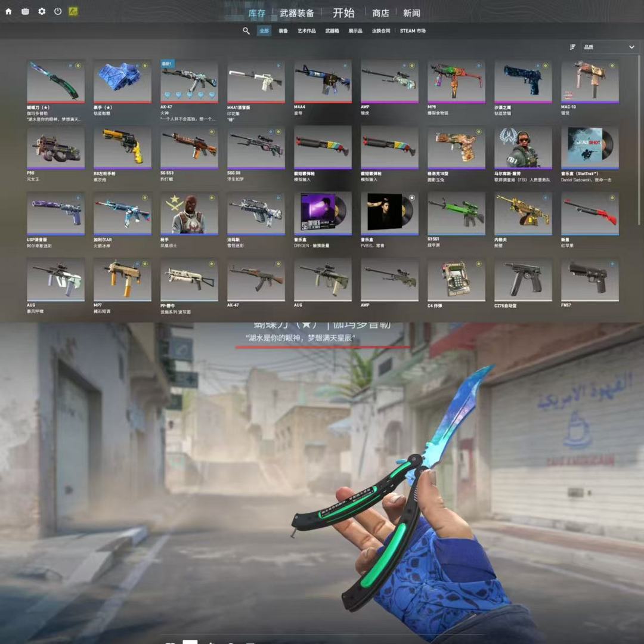Select the 装备 filter

point(283,31)
